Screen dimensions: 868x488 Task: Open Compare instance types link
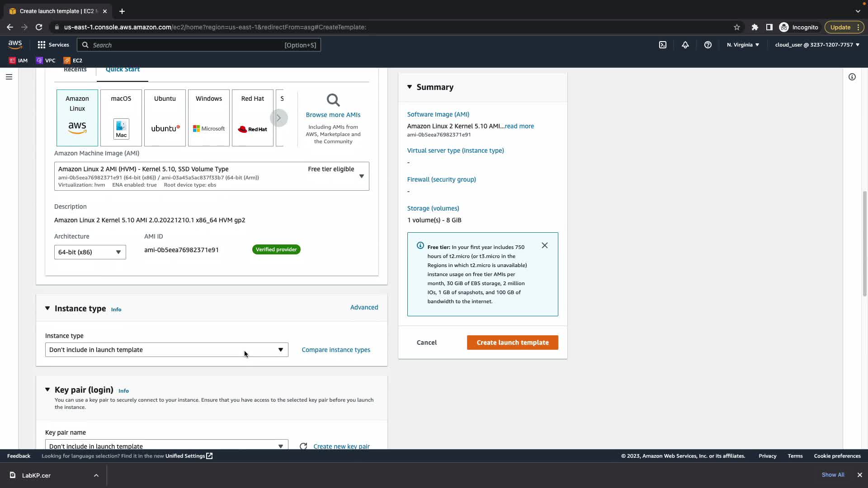coord(335,350)
